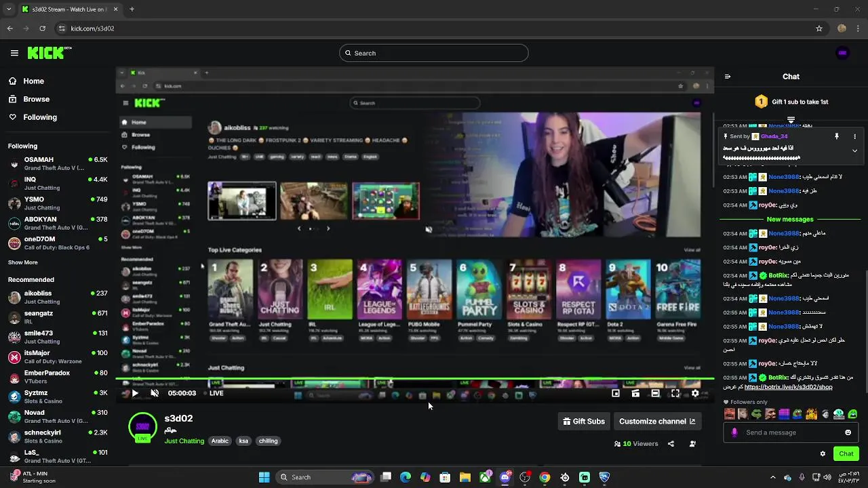Go back in browser
868x488 pixels.
[x=9, y=28]
